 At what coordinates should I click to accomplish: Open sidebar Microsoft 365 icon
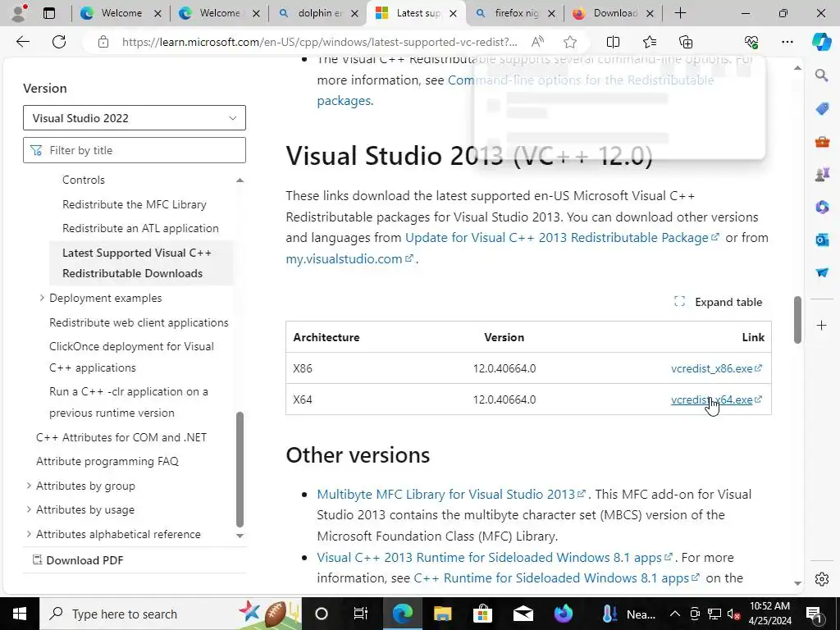(822, 207)
